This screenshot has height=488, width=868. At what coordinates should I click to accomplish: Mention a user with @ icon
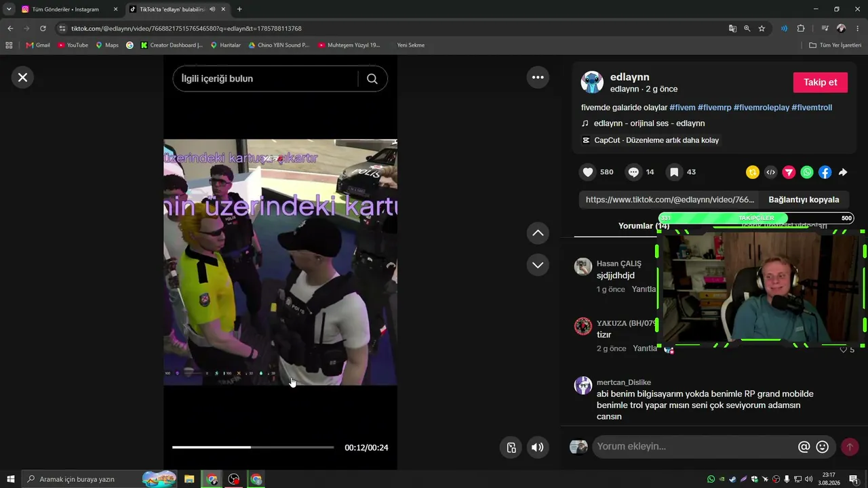(804, 447)
